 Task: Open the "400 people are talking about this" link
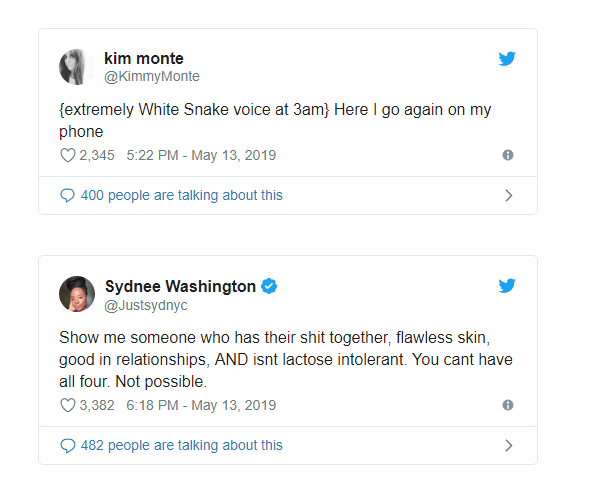pos(181,195)
